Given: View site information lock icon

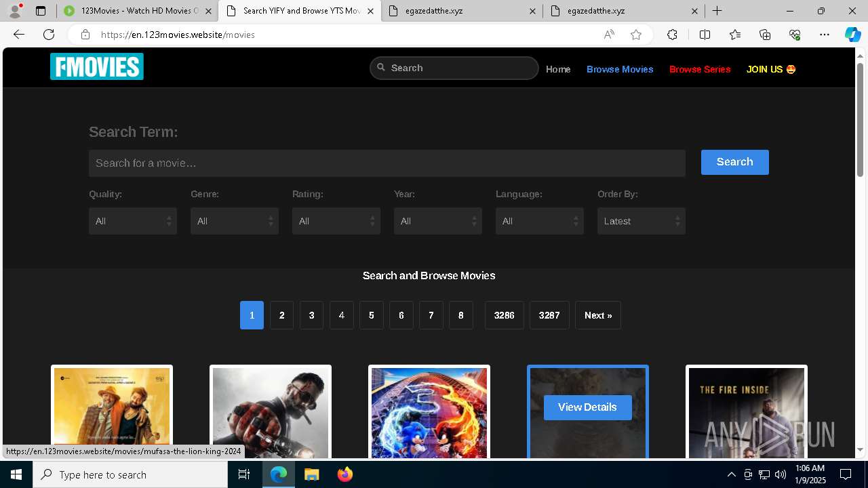Looking at the screenshot, I should 85,35.
